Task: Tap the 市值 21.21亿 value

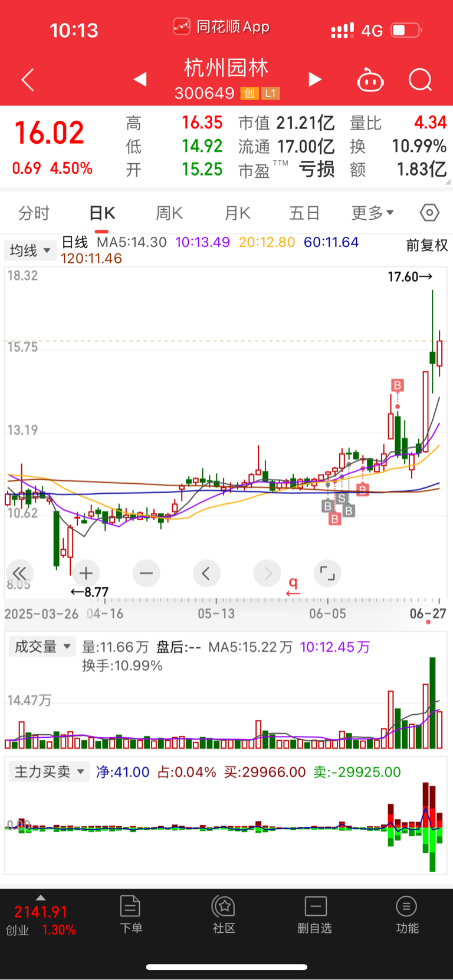Action: click(287, 123)
